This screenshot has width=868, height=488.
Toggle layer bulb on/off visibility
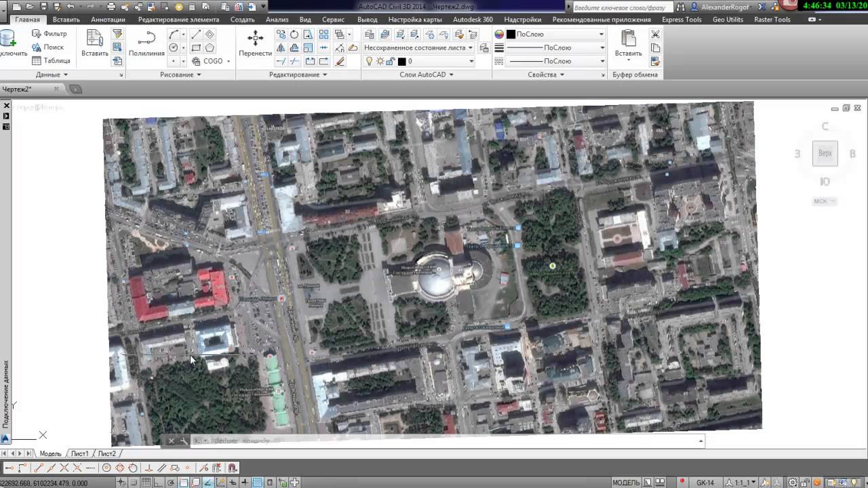[370, 61]
